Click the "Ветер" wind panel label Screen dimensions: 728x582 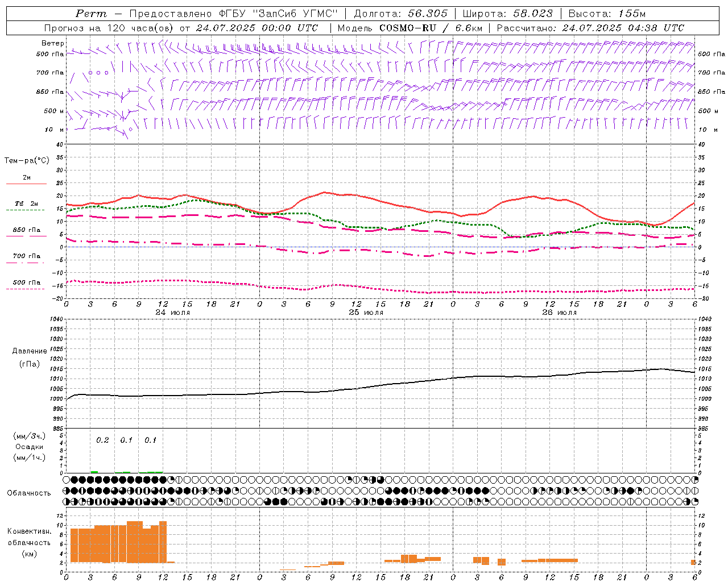[53, 43]
